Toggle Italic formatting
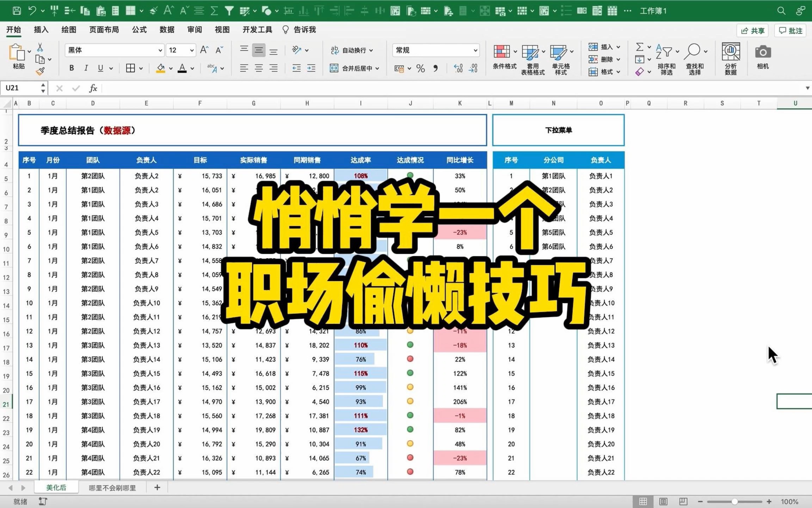This screenshot has height=508, width=812. coord(86,68)
